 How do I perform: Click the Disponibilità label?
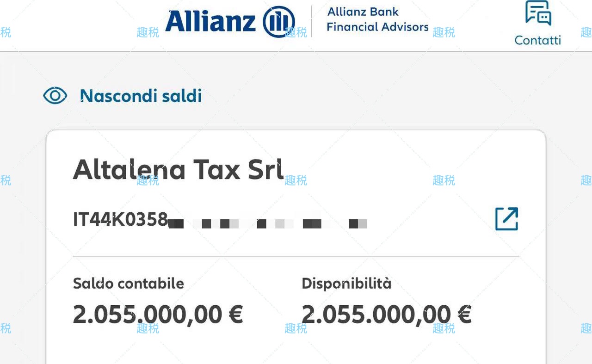coord(346,284)
